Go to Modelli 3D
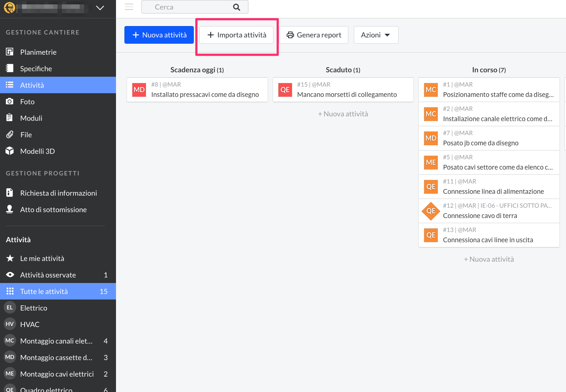Image resolution: width=566 pixels, height=392 pixels. pyautogui.click(x=37, y=151)
